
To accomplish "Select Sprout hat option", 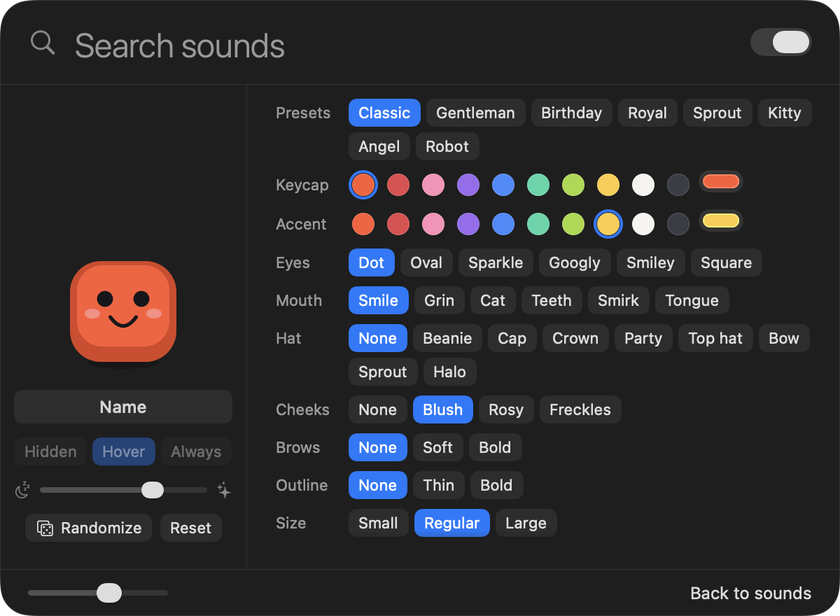I will click(x=383, y=372).
